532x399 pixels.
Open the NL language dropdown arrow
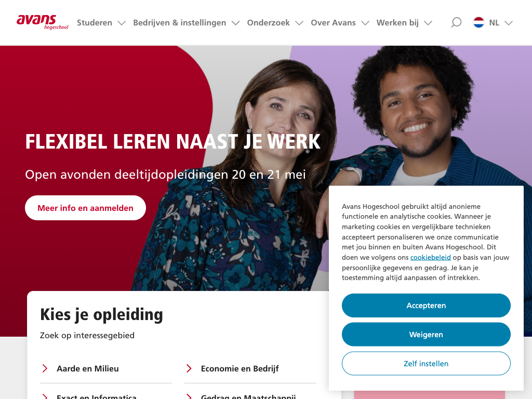click(x=509, y=23)
